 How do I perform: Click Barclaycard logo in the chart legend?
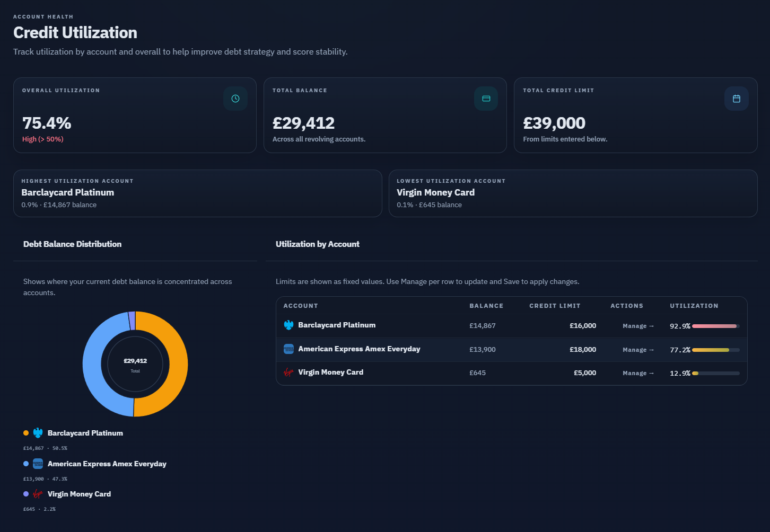point(38,433)
